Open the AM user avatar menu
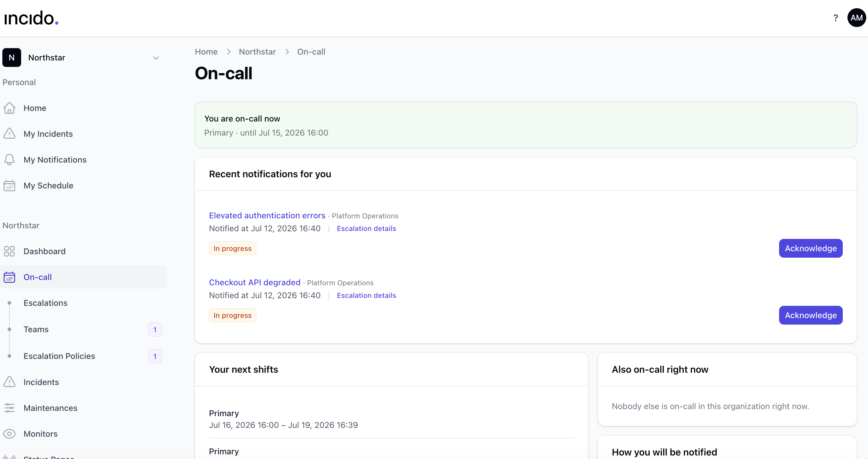This screenshot has width=868, height=459. click(x=856, y=18)
